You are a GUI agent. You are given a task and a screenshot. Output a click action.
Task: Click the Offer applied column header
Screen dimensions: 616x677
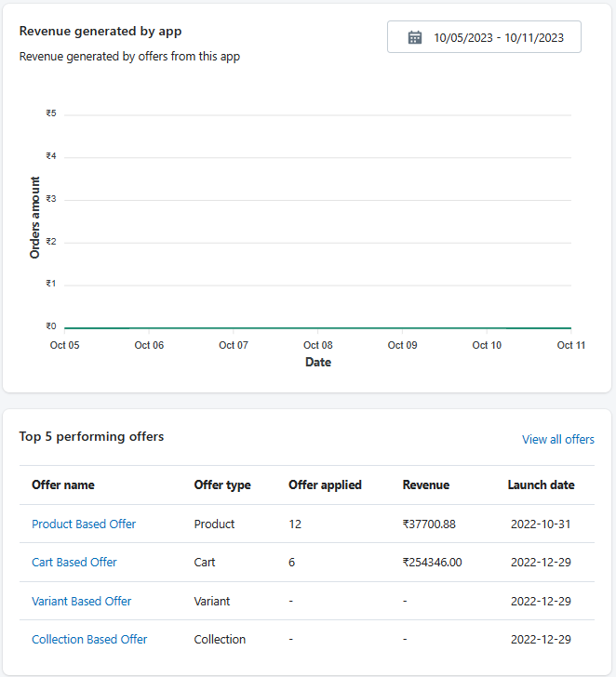coord(325,485)
